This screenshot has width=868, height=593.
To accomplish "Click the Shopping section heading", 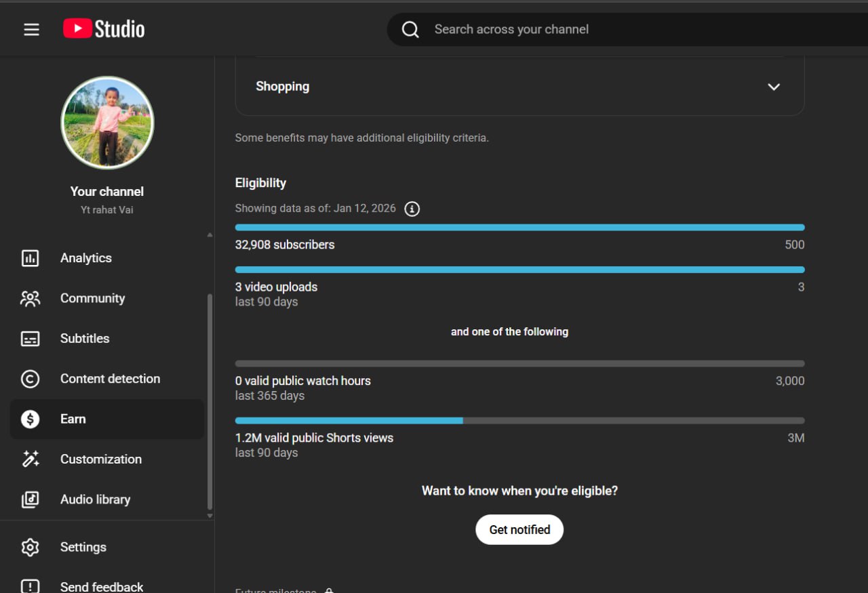I will point(282,87).
